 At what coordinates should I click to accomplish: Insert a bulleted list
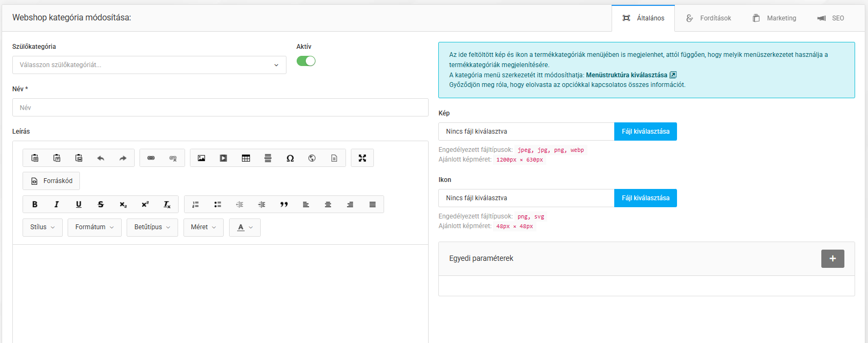pyautogui.click(x=218, y=205)
